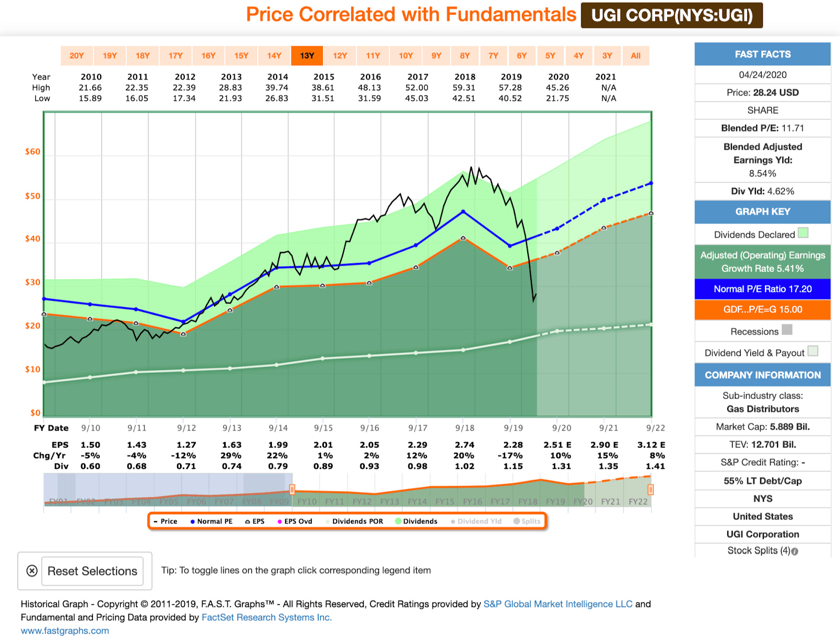Viewport: 840px width, 639px height.
Task: Click the active 13Y time range tab
Action: click(x=307, y=56)
